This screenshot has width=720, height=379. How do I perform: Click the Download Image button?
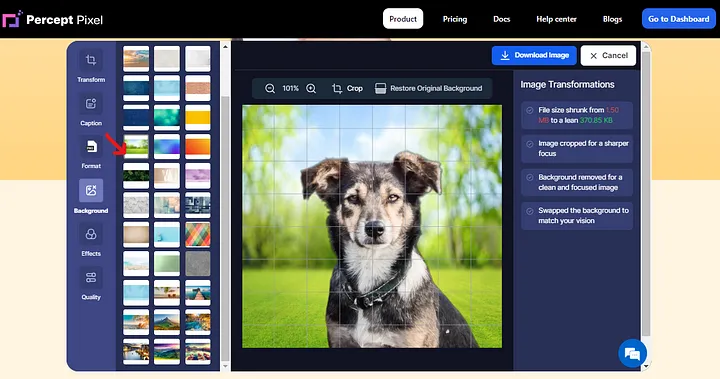(x=534, y=55)
